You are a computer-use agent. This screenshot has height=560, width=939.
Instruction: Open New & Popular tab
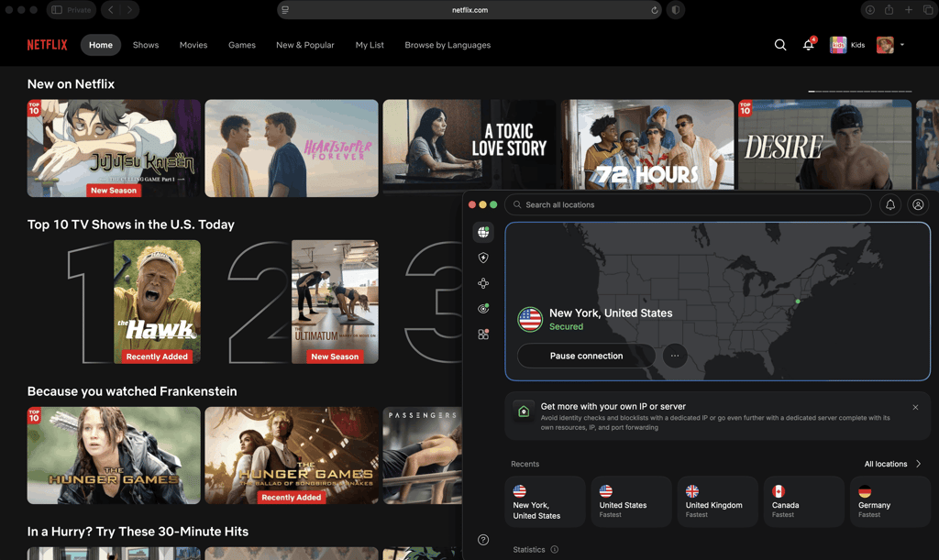coord(304,45)
